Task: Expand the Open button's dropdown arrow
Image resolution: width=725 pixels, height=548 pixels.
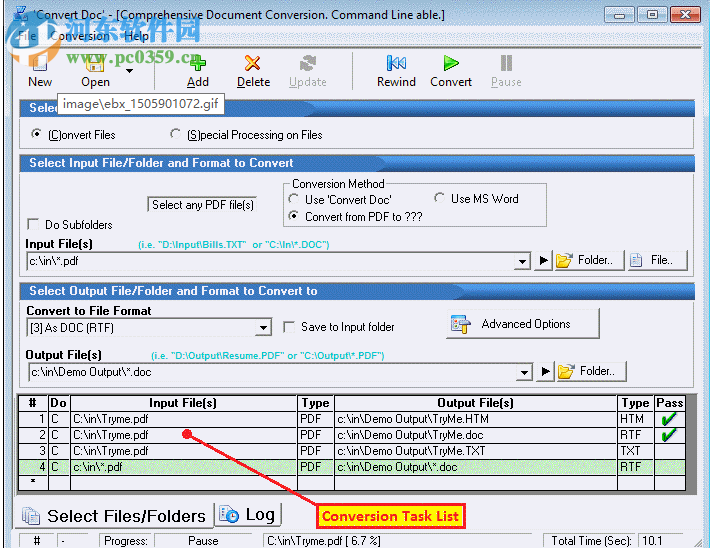Action: [129, 71]
